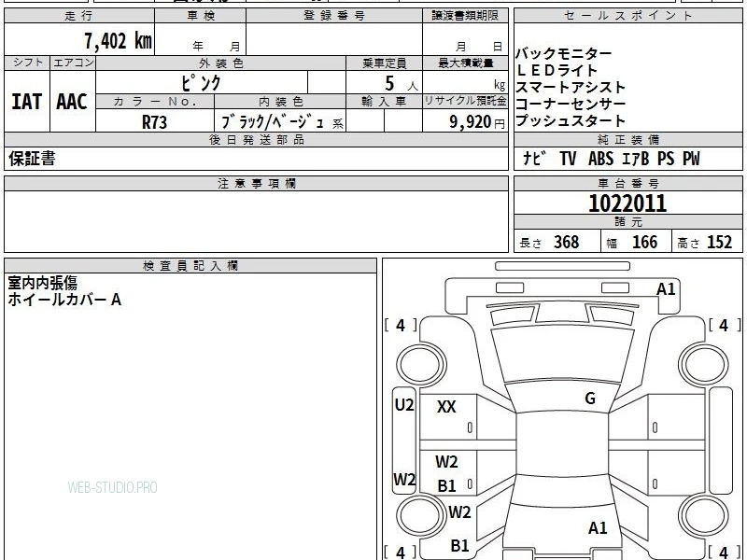
Task: Click the 検査員記入欄 section header
Action: [190, 266]
